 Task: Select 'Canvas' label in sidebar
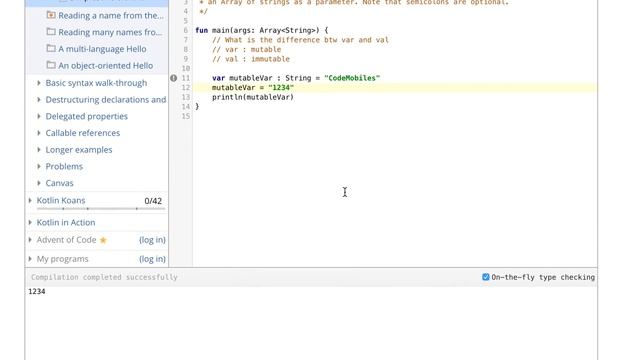(x=59, y=183)
